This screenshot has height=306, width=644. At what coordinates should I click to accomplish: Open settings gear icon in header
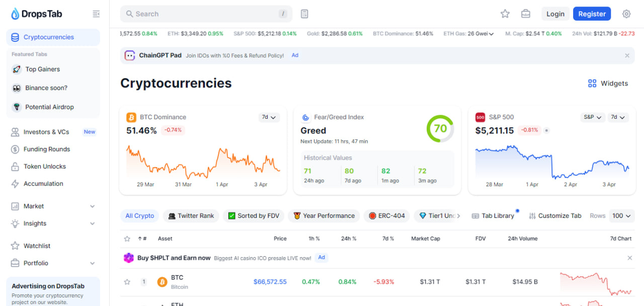(626, 14)
